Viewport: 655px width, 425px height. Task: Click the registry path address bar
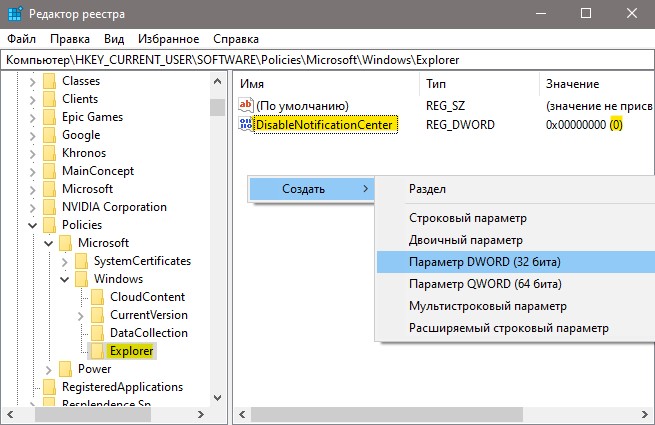pyautogui.click(x=327, y=60)
